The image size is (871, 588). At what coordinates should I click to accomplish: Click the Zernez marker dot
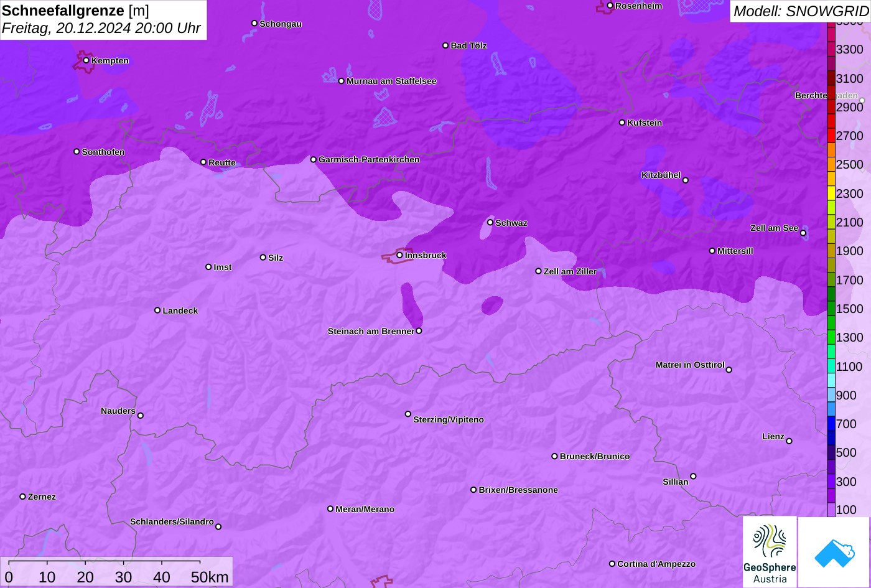(23, 497)
